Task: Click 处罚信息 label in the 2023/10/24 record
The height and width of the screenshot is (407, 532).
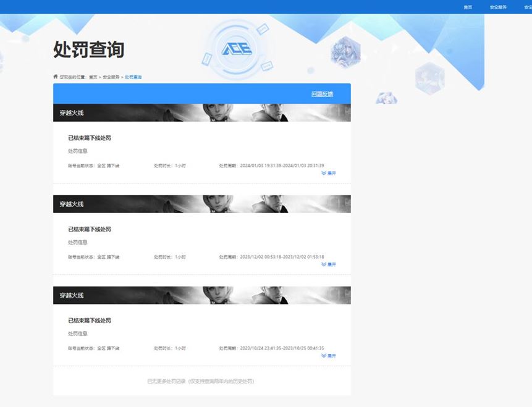Action: (78, 334)
